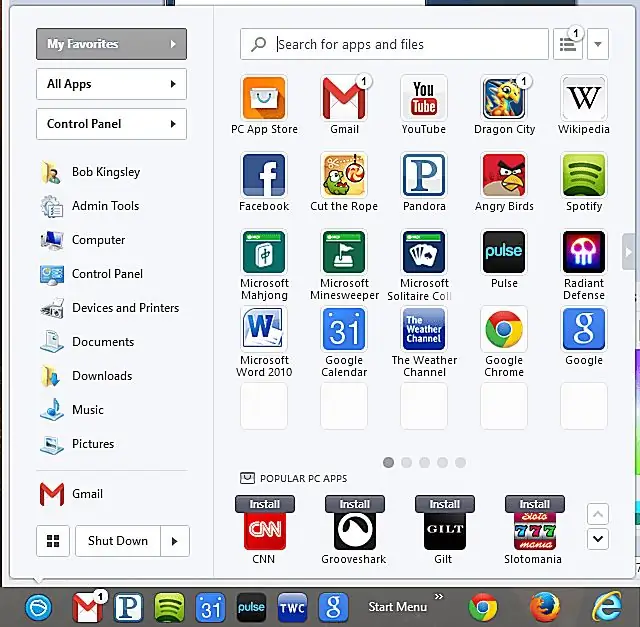Expand the My Favorites menu
Image resolution: width=640 pixels, height=627 pixels.
111,44
